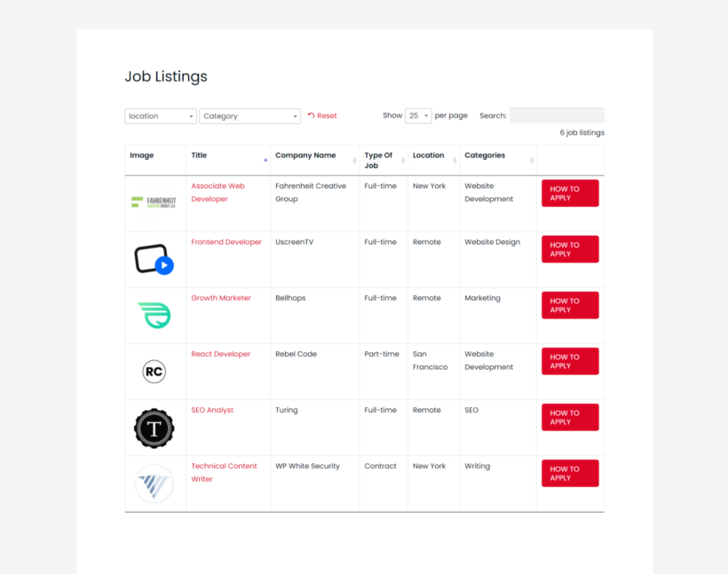
Task: Click How To Apply for SEO Analyst
Action: click(x=570, y=417)
